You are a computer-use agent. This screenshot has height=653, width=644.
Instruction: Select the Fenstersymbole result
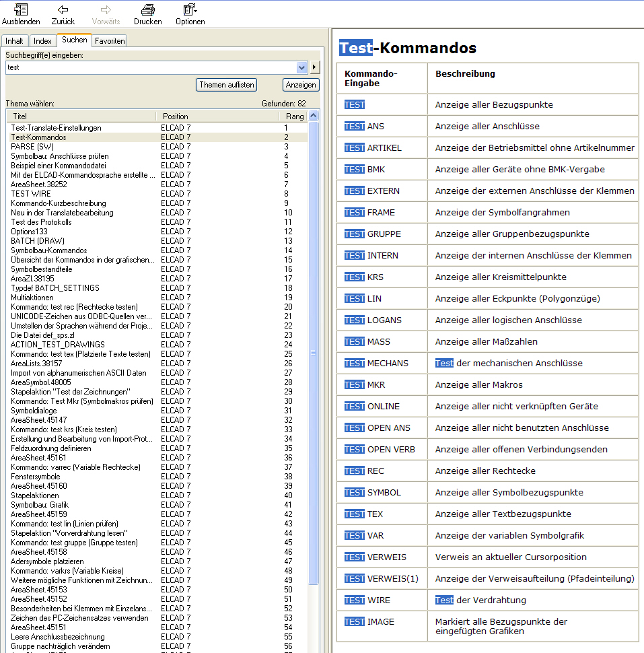[36, 477]
